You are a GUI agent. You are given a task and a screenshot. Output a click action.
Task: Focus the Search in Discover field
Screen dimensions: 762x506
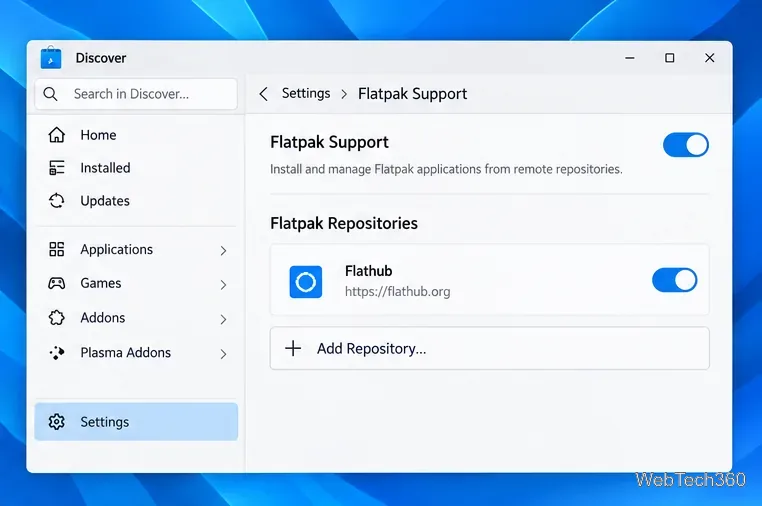pyautogui.click(x=136, y=94)
